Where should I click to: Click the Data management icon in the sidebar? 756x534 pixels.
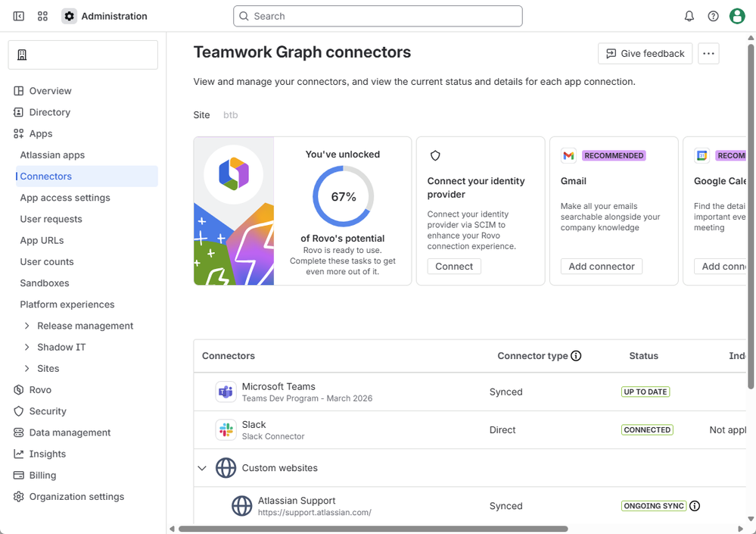pos(18,433)
